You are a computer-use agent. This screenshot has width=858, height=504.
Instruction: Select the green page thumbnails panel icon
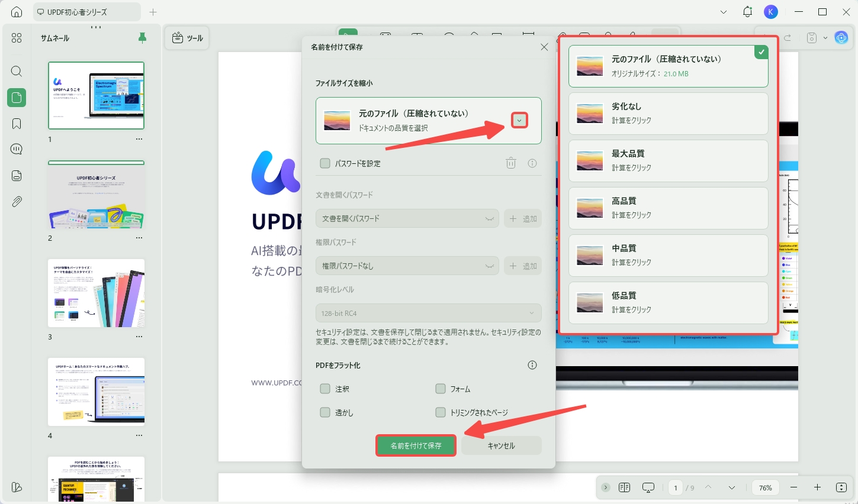click(17, 98)
